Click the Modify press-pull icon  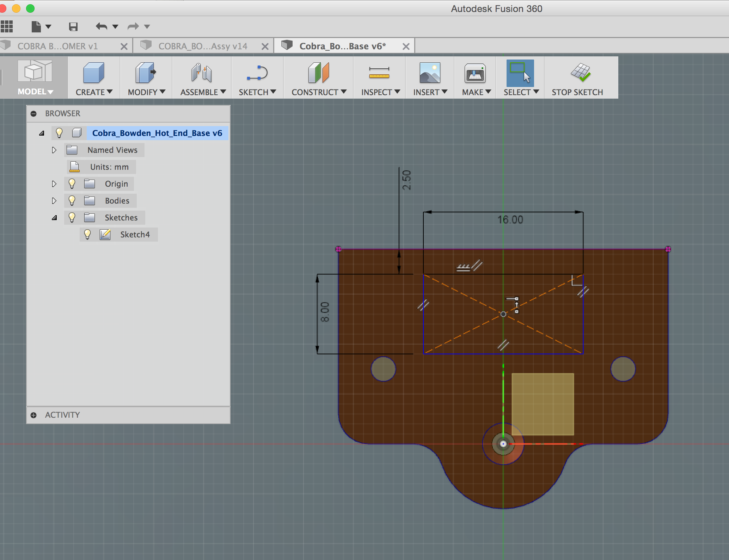tap(146, 73)
